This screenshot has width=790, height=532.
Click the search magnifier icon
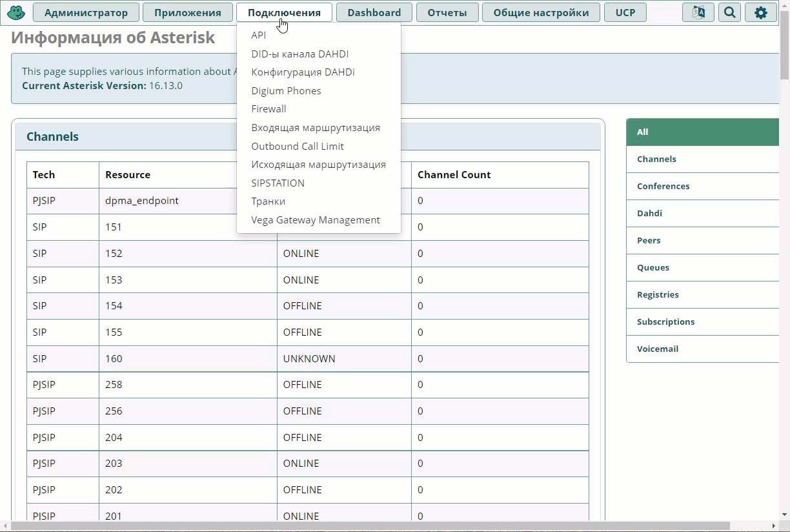click(x=729, y=12)
